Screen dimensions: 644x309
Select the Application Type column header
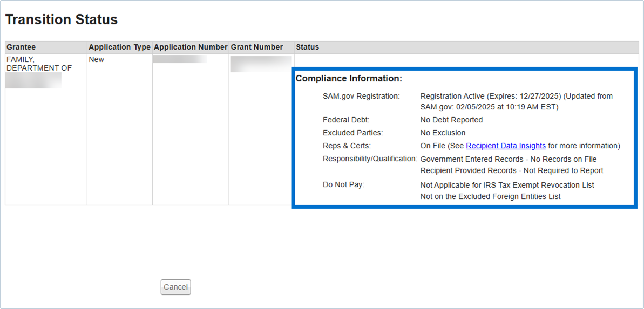point(119,47)
